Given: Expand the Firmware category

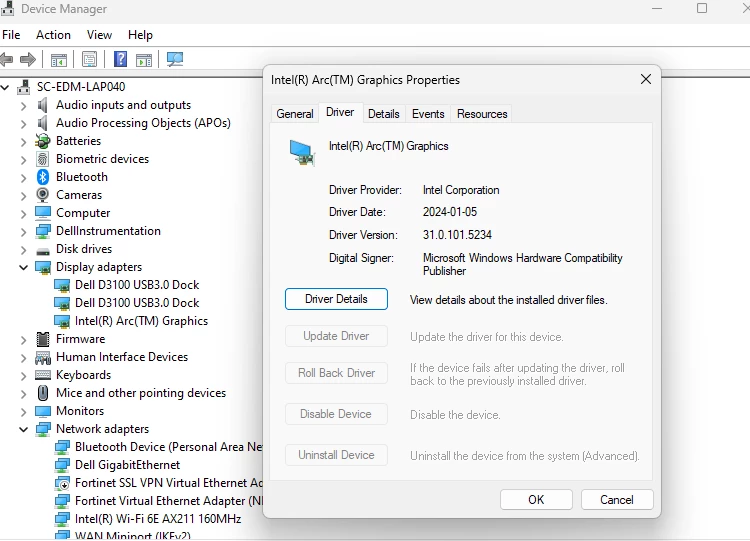Looking at the screenshot, I should click(23, 340).
